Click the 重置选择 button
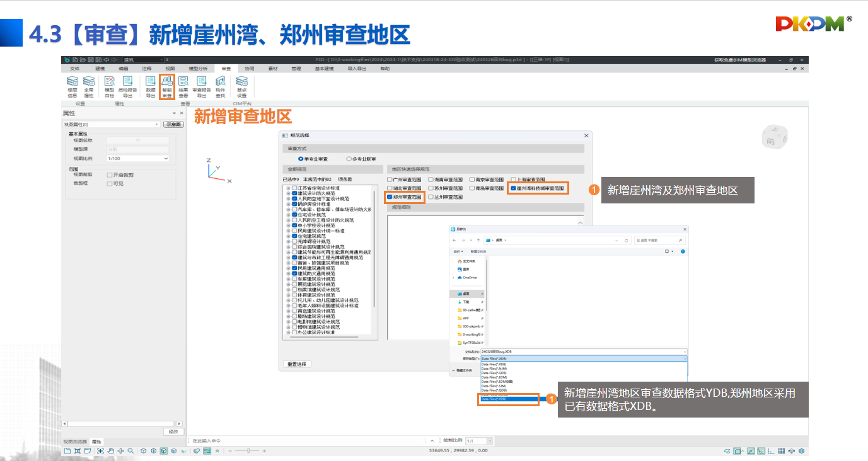Screen dimensions: 868x461 (296, 364)
